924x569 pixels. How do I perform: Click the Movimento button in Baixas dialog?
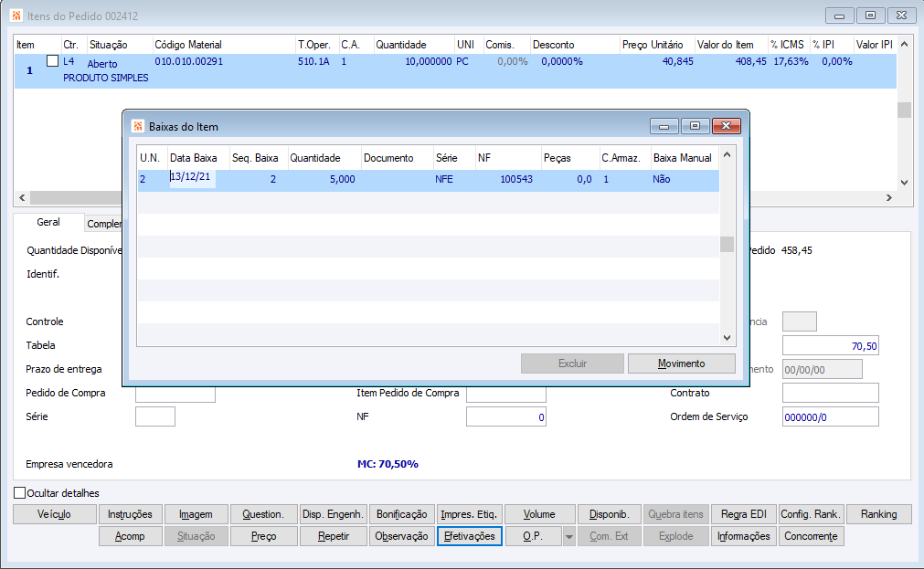[681, 364]
